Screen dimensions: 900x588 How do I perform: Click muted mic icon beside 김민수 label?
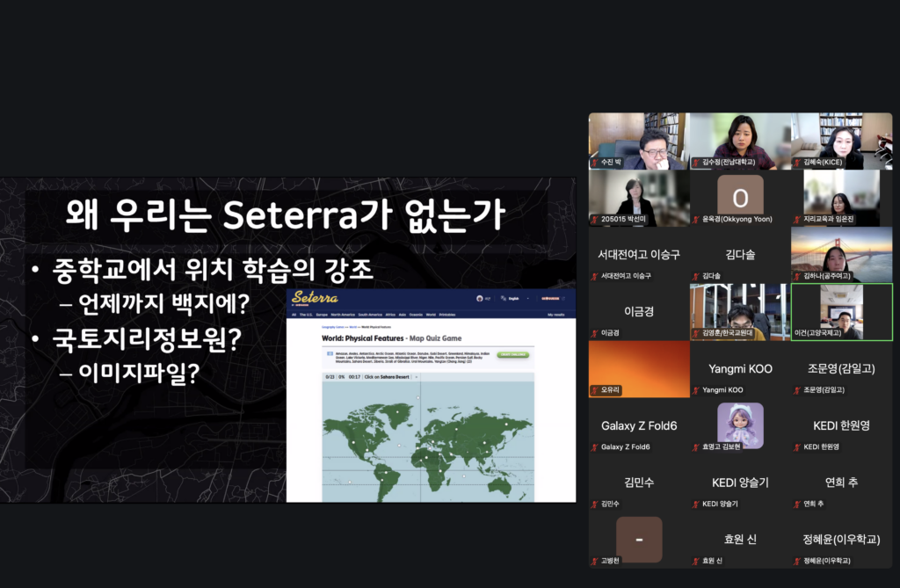(595, 505)
